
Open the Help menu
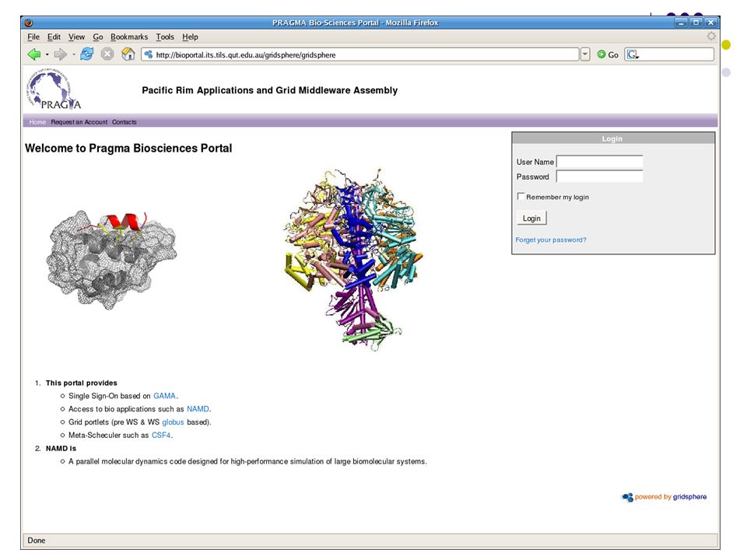point(190,37)
